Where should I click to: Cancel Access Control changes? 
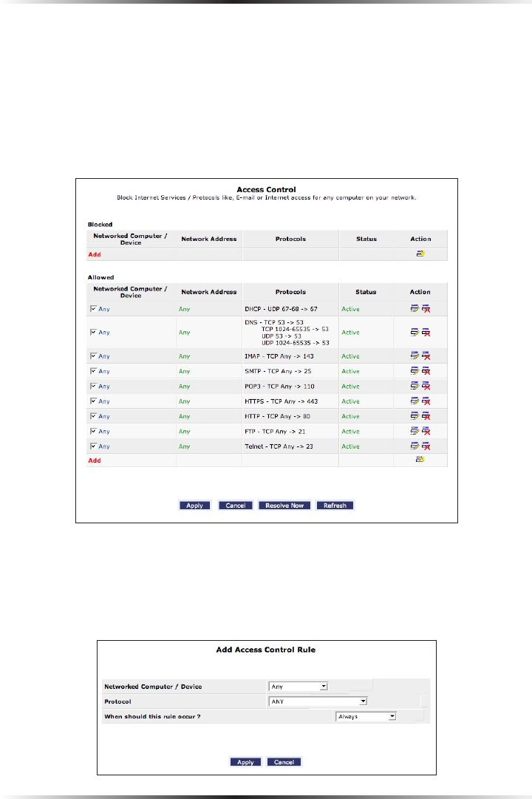[x=236, y=506]
